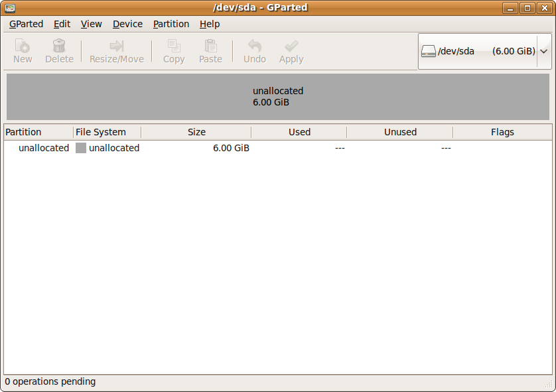Image resolution: width=556 pixels, height=392 pixels.
Task: Select the unallocated 6.00 GiB disk graphic
Action: [x=278, y=97]
